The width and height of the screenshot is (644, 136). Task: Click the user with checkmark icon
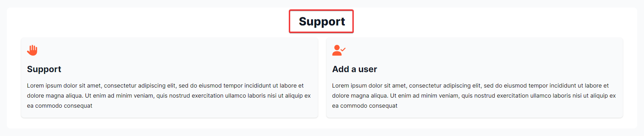[339, 50]
